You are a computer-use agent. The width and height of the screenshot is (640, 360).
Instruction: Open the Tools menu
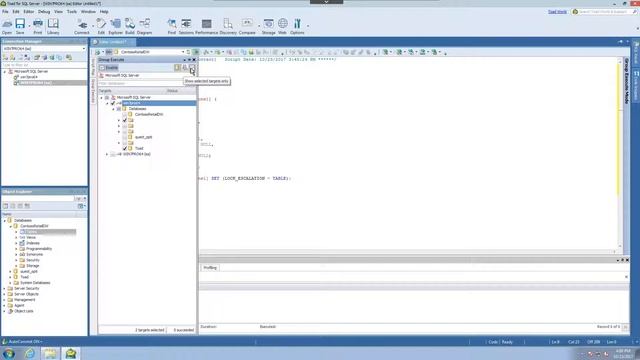pos(72,12)
